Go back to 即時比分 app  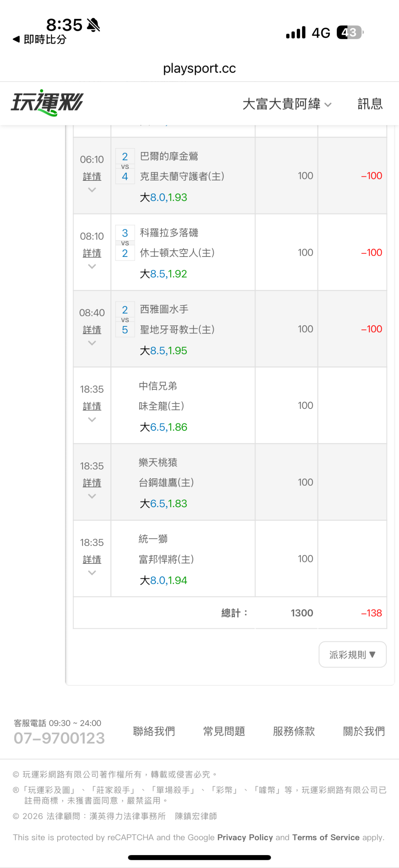40,39
